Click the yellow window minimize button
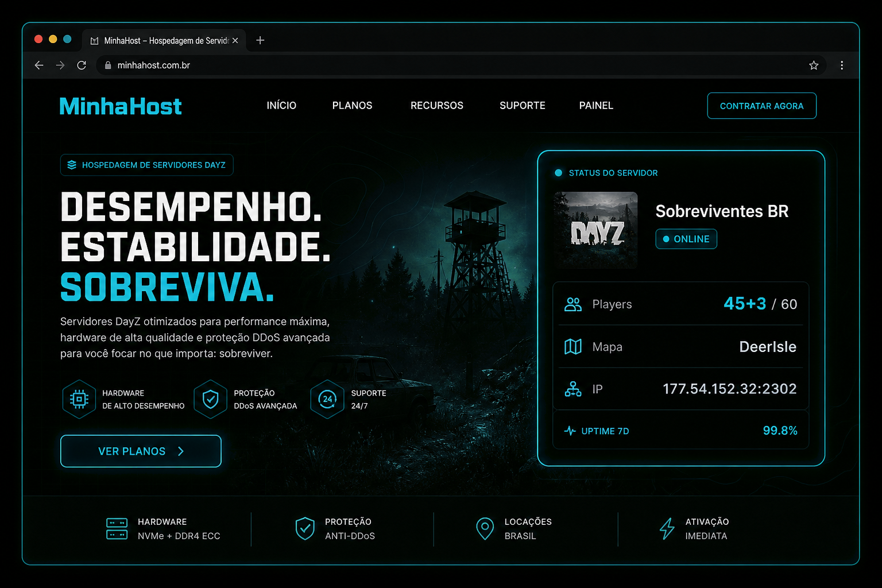This screenshot has width=882, height=588. tap(53, 39)
